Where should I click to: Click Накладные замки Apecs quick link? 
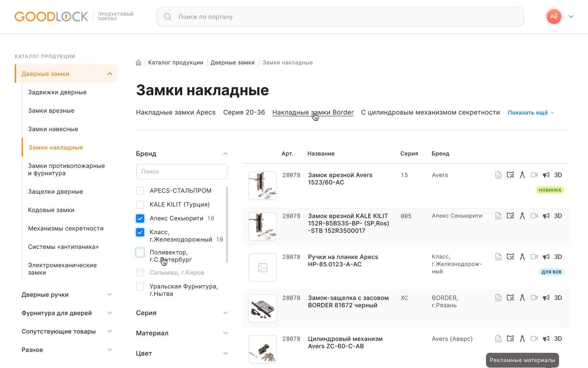click(176, 113)
